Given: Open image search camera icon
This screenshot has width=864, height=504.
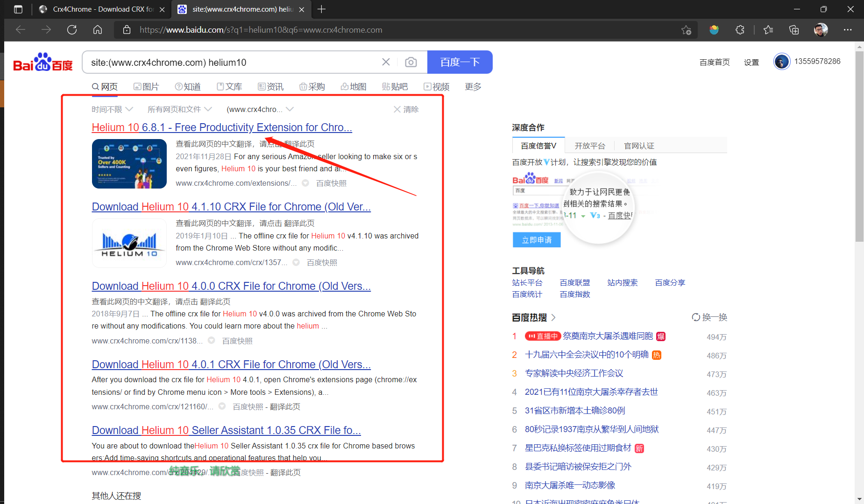Looking at the screenshot, I should pos(411,62).
